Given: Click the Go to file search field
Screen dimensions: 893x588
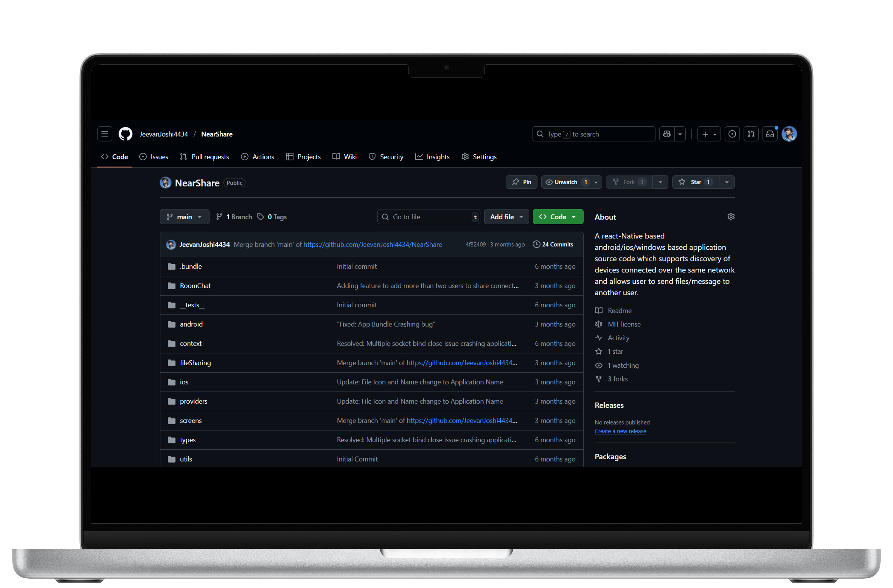Looking at the screenshot, I should 428,217.
